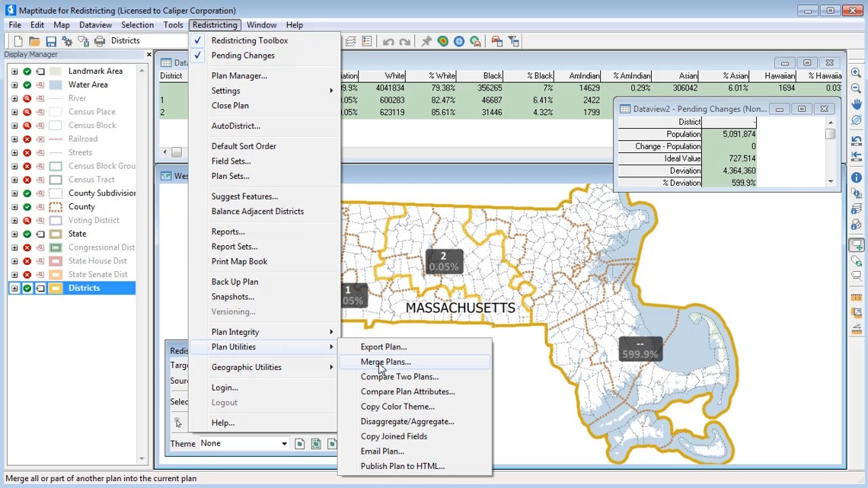
Task: Select the Pan hand tool
Action: pos(856,104)
